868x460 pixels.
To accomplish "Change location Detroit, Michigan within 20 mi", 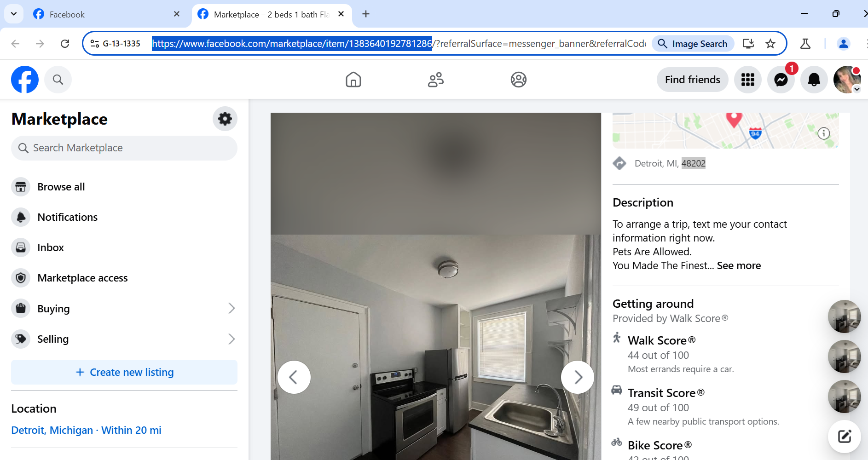I will coord(86,430).
